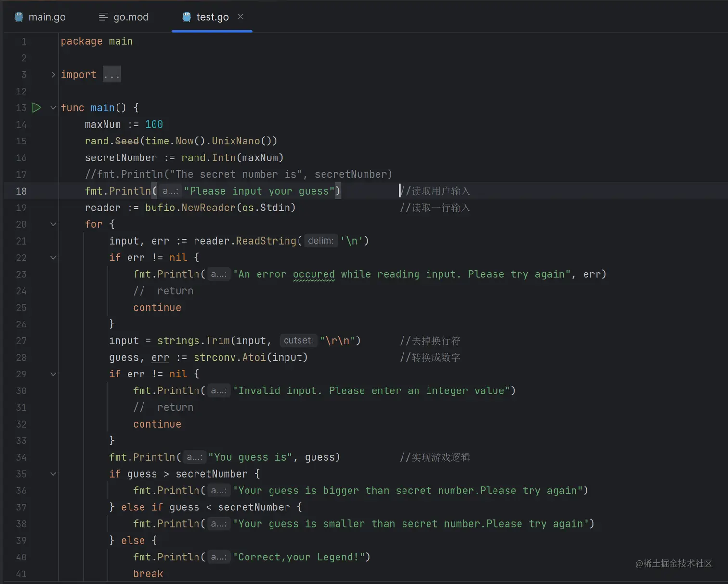728x584 pixels.
Task: Close the test.go tab
Action: click(x=240, y=17)
